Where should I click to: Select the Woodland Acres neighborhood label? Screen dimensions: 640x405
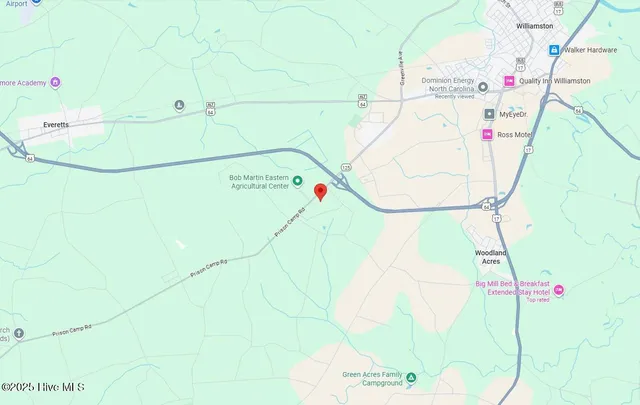pos(491,257)
